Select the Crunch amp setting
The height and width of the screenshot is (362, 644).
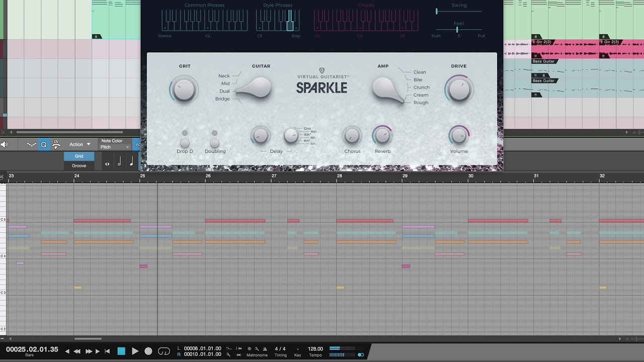[422, 87]
